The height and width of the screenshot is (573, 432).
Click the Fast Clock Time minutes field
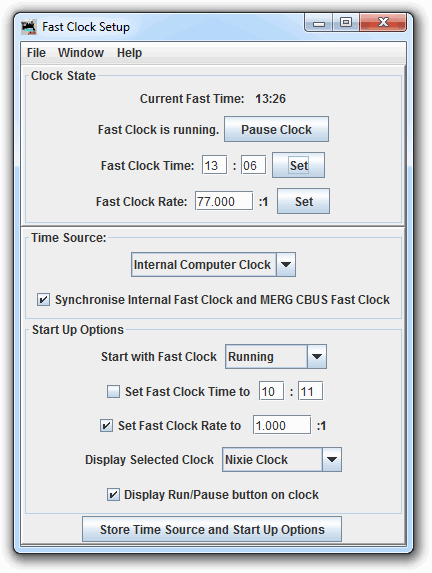[253, 165]
